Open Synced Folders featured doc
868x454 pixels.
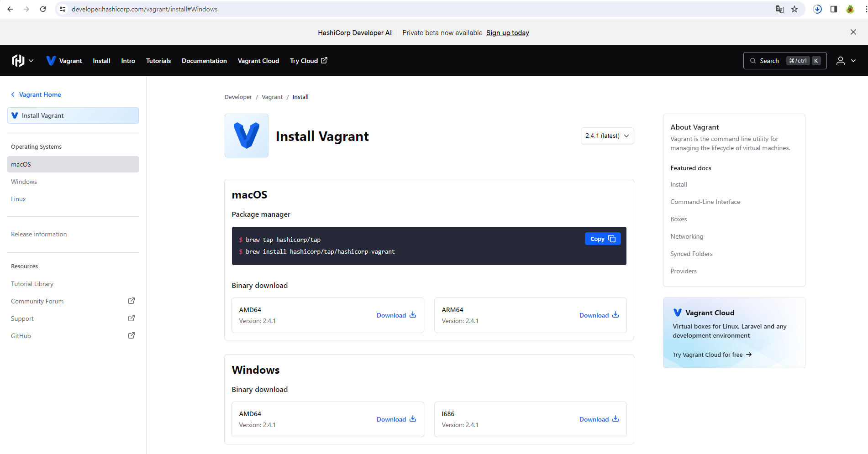coord(691,254)
